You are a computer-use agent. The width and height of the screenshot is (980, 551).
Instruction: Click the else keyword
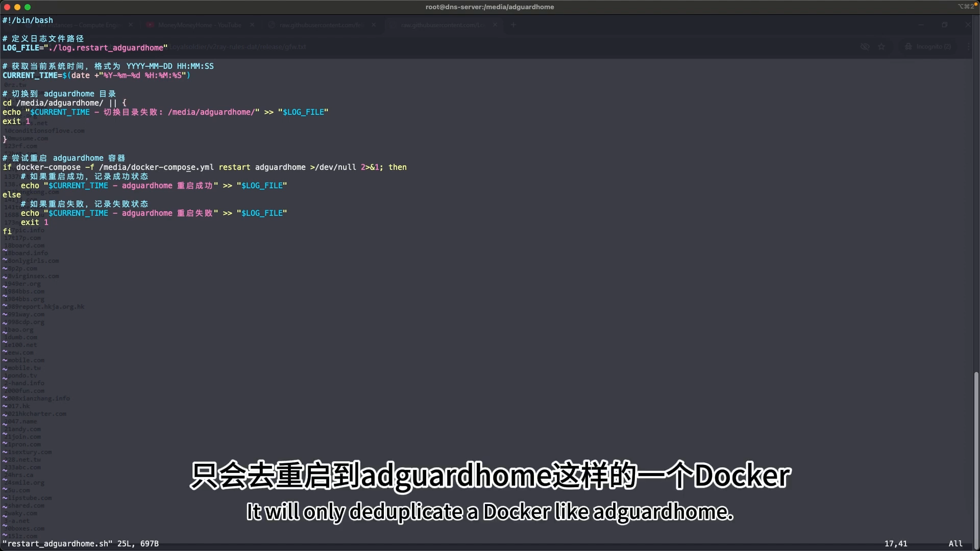click(12, 195)
